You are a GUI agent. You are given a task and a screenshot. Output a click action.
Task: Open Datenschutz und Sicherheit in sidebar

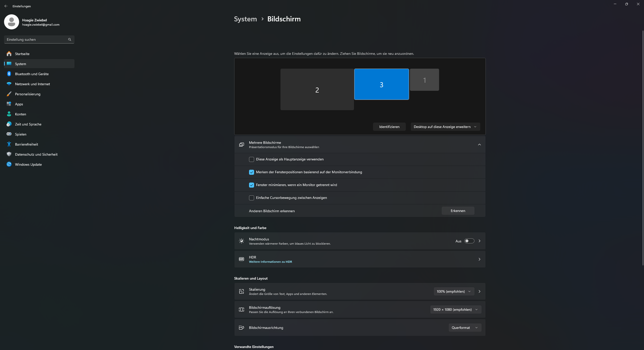tap(36, 154)
